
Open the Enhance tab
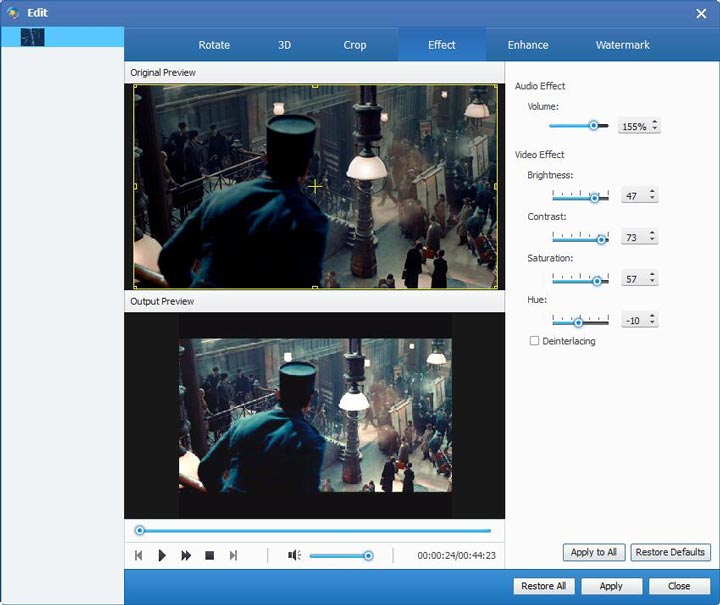[528, 45]
